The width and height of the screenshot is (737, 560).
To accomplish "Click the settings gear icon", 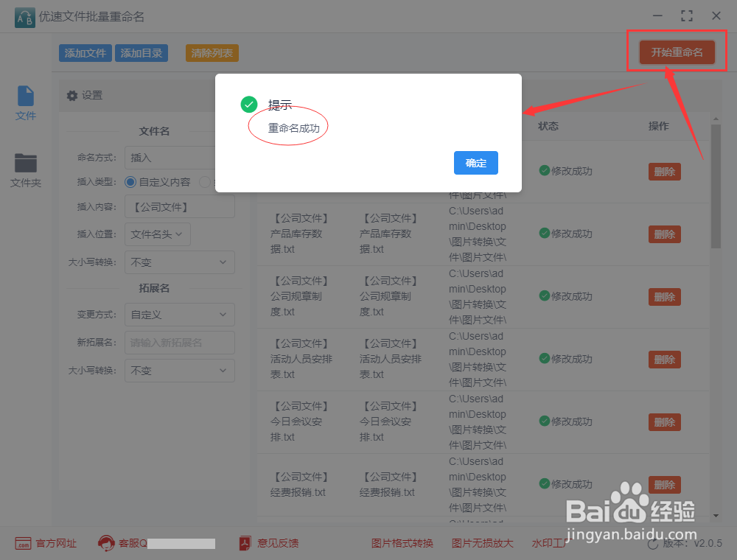I will pos(72,96).
